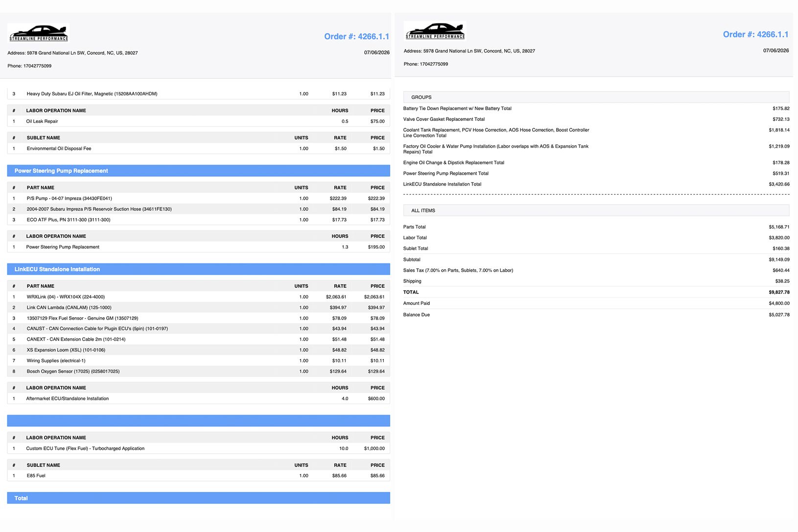The height and width of the screenshot is (532, 798).
Task: Select ECO ATF Plus part row
Action: point(199,220)
